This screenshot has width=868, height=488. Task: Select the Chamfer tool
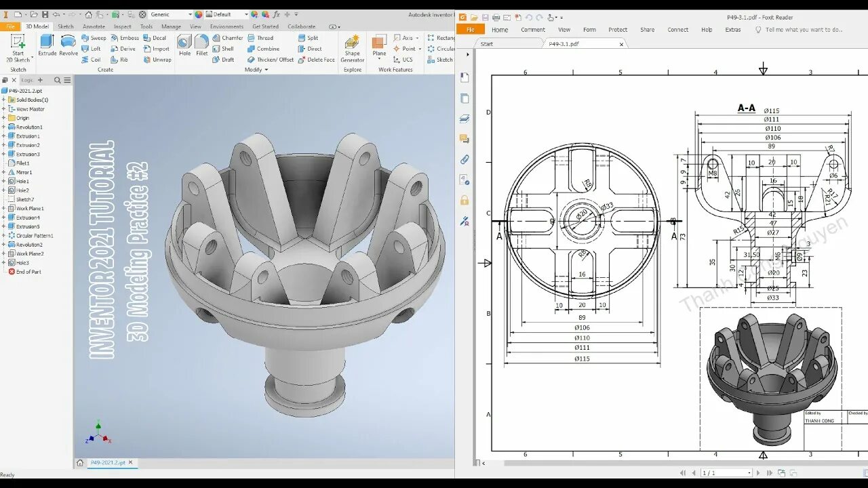228,38
